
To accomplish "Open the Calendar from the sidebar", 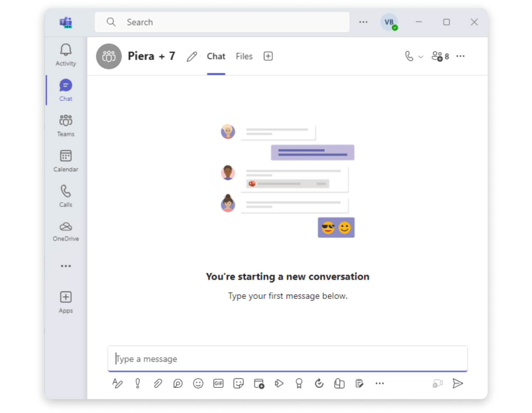I will 65,161.
